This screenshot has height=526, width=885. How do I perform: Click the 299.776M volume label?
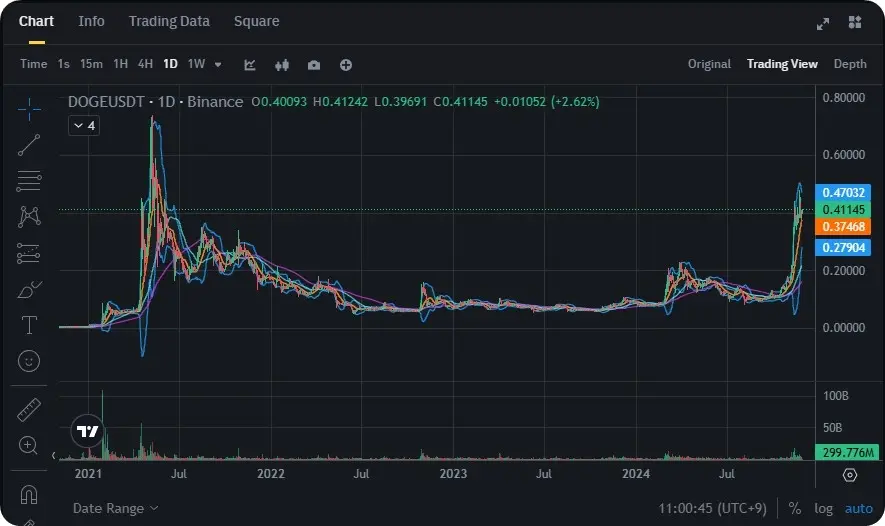[847, 453]
